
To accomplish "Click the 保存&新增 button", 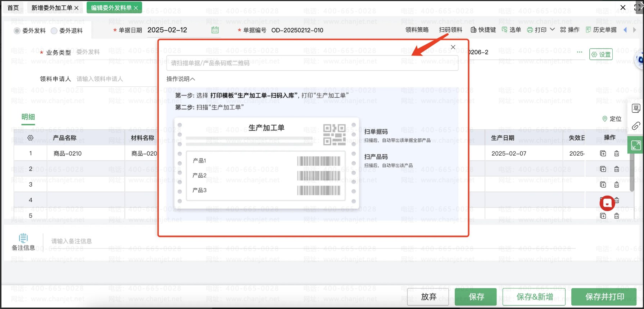I will tap(534, 297).
